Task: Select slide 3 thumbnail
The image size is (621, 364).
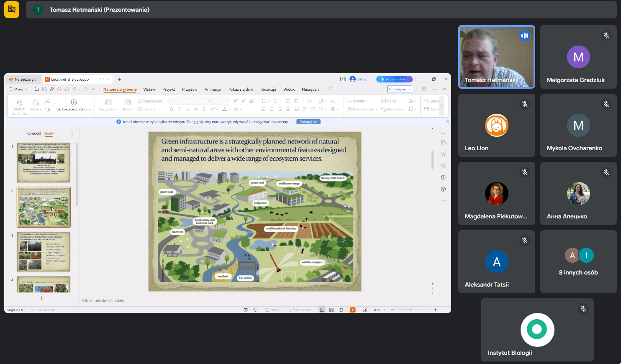Action: [44, 251]
